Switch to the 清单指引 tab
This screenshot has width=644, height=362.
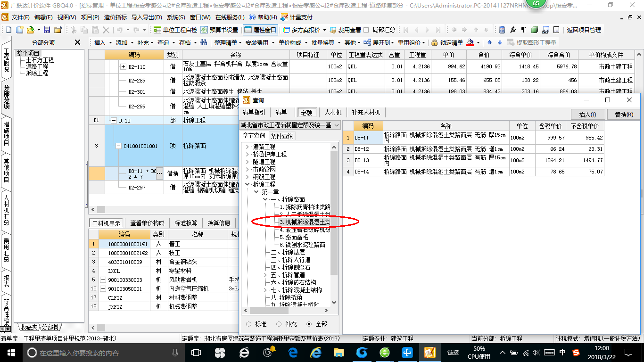pyautogui.click(x=254, y=113)
